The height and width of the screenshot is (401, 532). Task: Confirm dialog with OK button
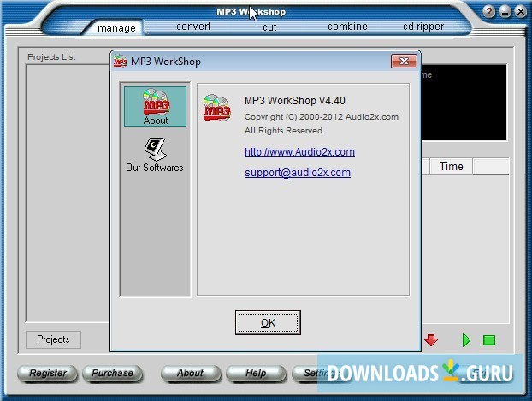point(268,322)
